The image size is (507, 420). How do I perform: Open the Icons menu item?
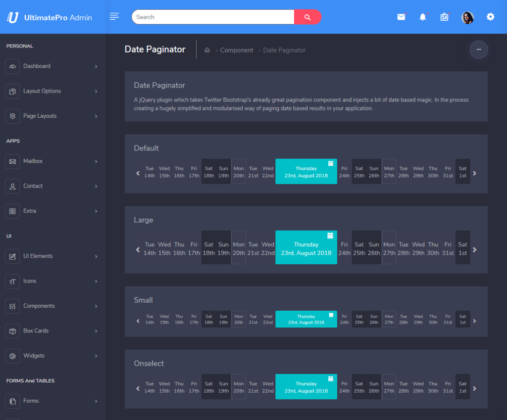point(51,281)
